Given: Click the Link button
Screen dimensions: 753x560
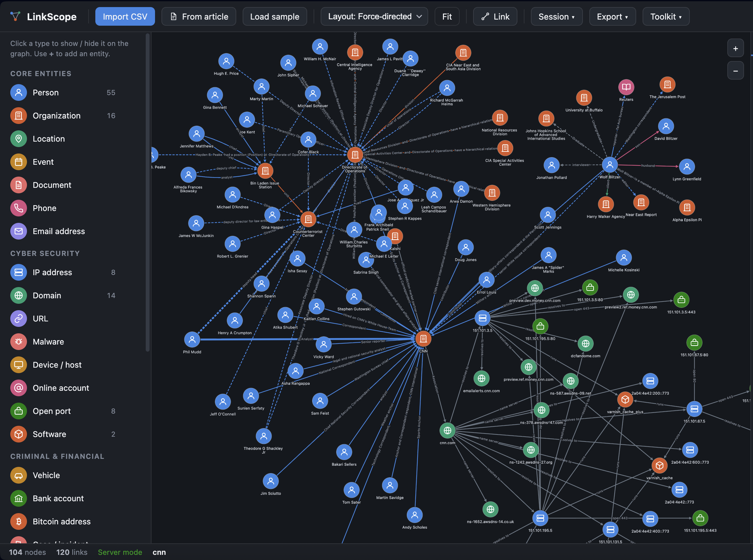Looking at the screenshot, I should [495, 16].
